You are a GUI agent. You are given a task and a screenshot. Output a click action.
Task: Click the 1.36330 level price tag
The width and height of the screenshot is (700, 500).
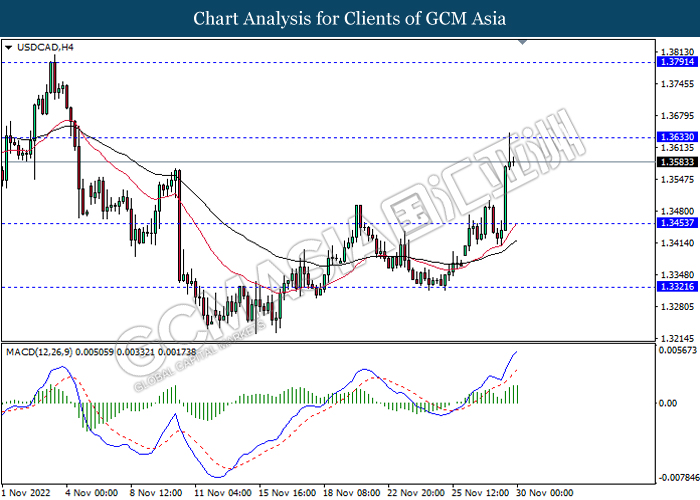click(677, 137)
